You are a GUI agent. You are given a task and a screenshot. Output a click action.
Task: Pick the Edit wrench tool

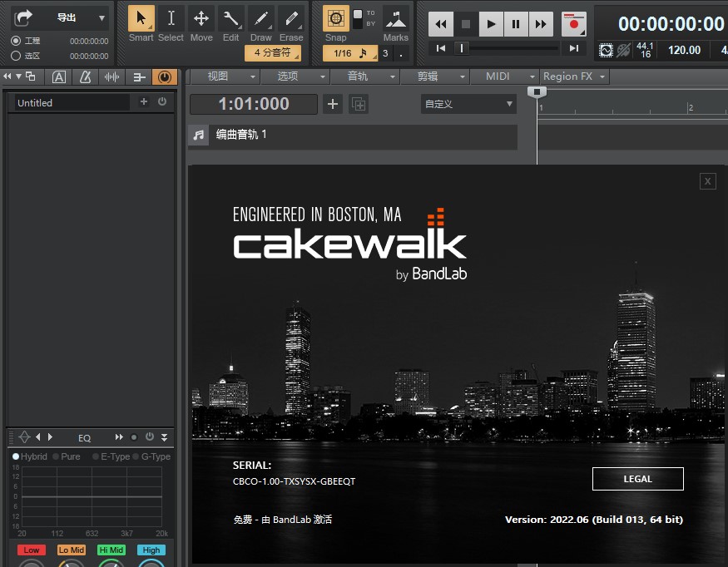(230, 18)
